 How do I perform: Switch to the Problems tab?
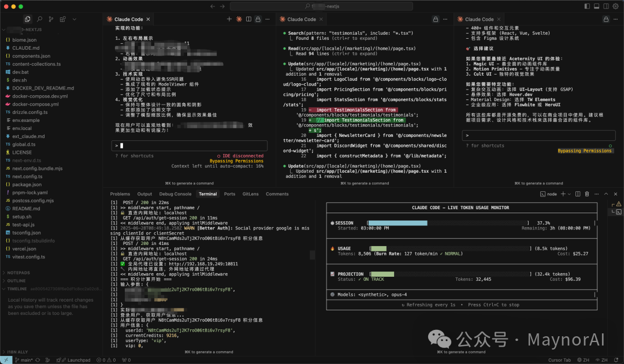120,194
